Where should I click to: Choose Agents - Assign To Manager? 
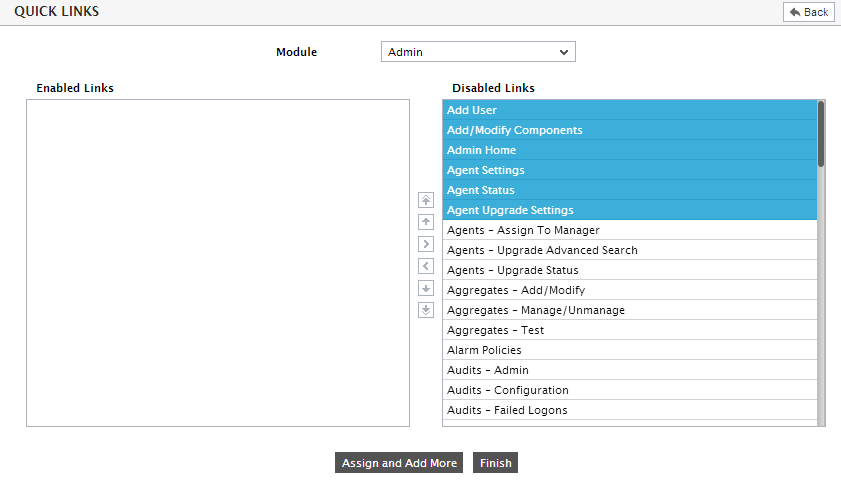630,230
